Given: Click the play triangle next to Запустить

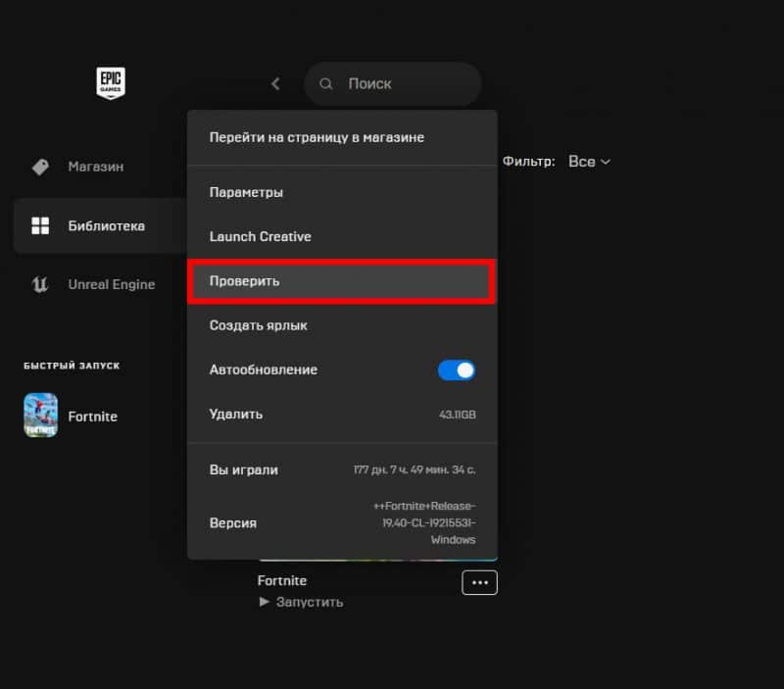Looking at the screenshot, I should (x=264, y=602).
